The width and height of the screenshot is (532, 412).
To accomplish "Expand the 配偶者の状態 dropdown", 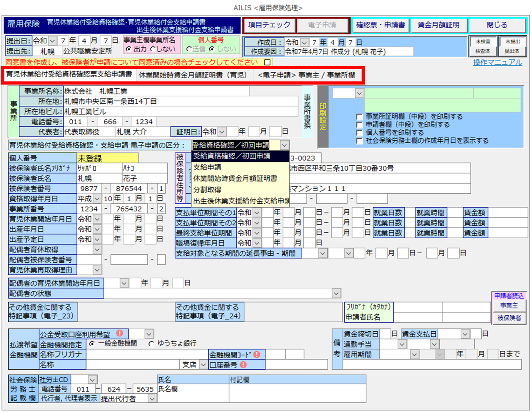I will click(x=336, y=293).
